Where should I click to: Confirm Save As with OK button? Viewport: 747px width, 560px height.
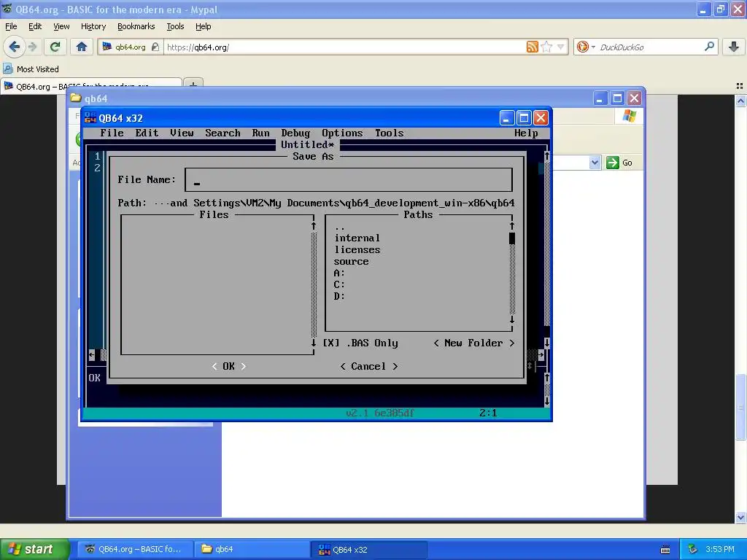(x=228, y=366)
